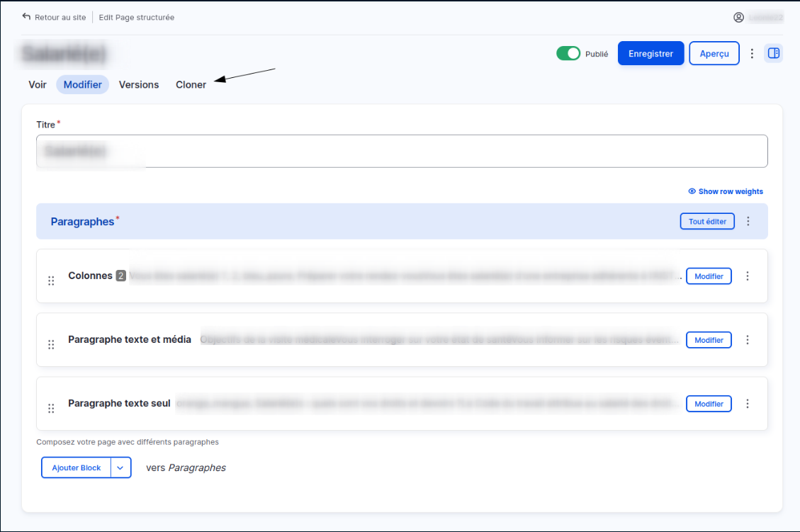The image size is (800, 532).
Task: Open the Versions tab
Action: pyautogui.click(x=139, y=85)
